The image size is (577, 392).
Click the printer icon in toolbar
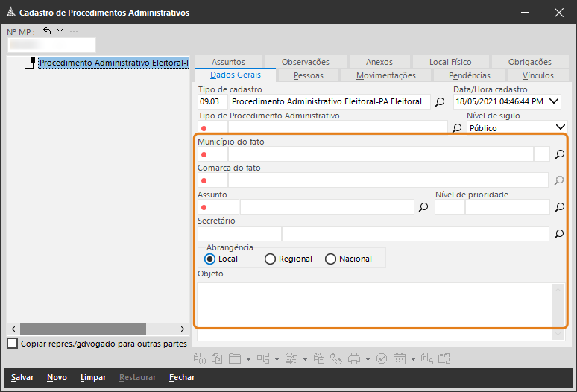tap(354, 358)
